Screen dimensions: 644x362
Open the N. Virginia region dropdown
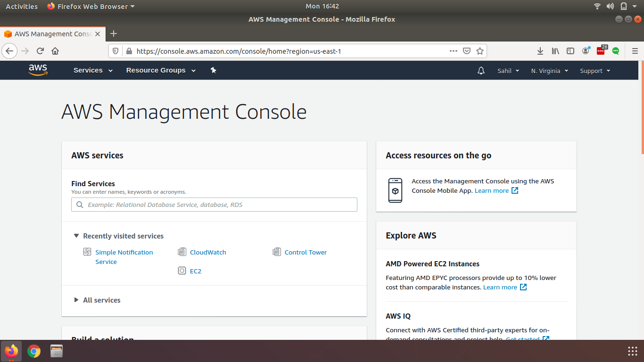pos(550,71)
